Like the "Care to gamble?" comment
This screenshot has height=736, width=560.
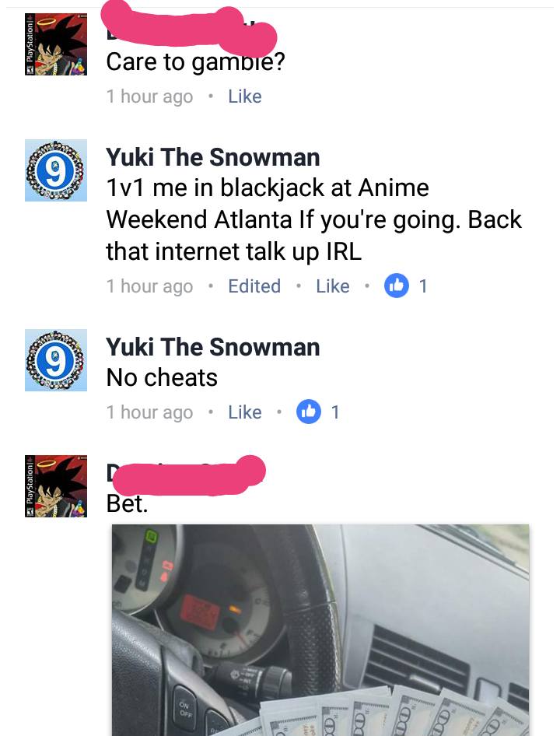pyautogui.click(x=244, y=96)
